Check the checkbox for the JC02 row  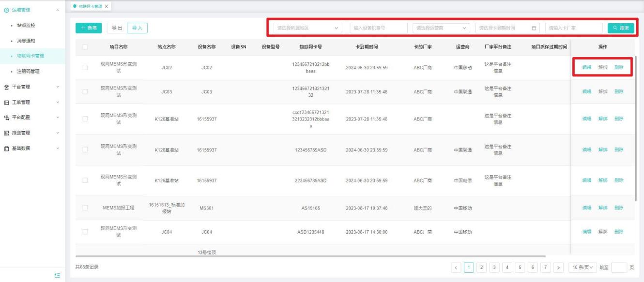tap(85, 68)
